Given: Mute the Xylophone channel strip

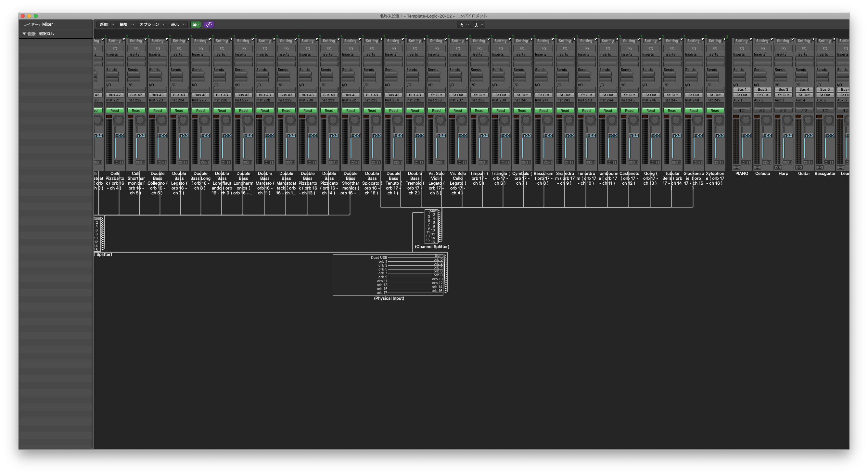Looking at the screenshot, I should [717, 163].
